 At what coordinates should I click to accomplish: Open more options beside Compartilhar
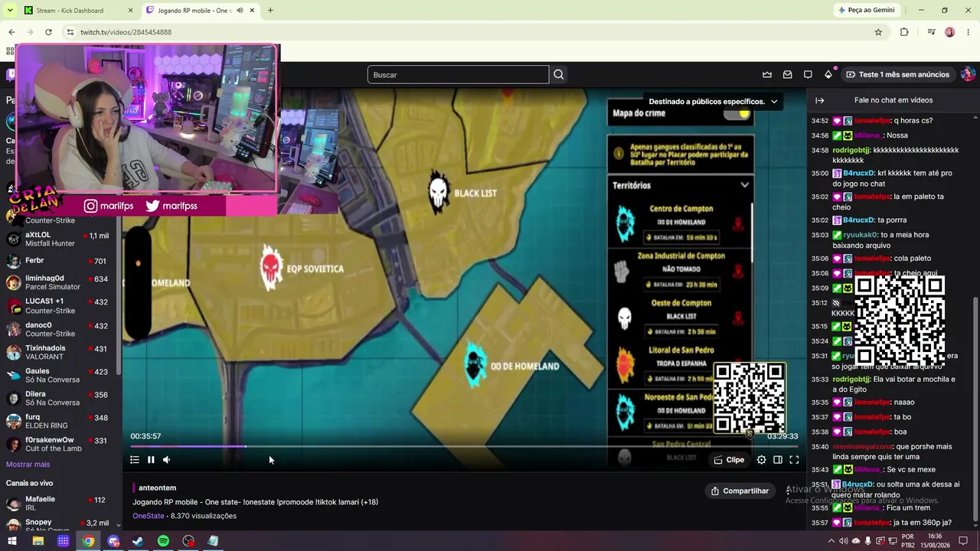789,491
